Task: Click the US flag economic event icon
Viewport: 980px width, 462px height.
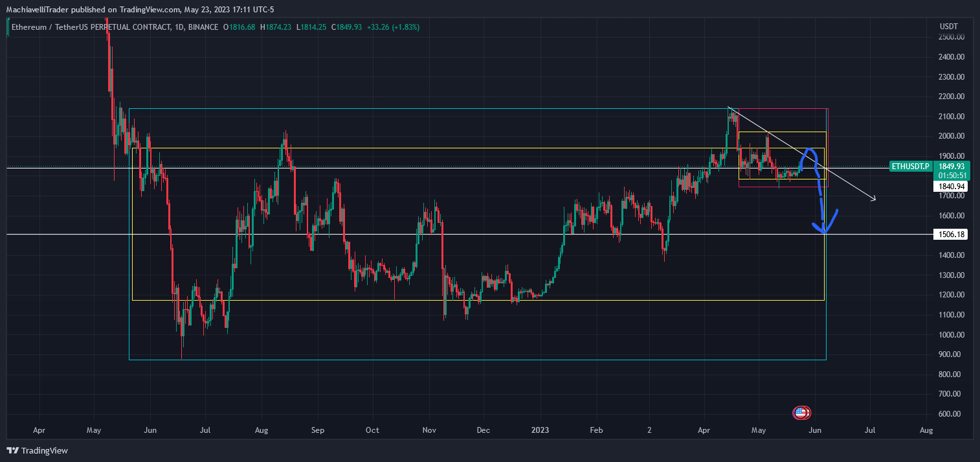Action: [x=801, y=412]
